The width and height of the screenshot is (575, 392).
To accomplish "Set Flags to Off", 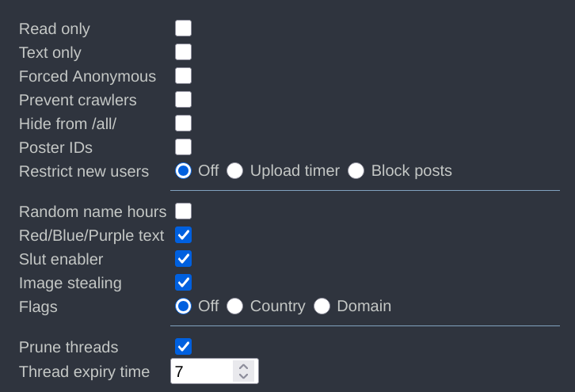I will (x=183, y=306).
